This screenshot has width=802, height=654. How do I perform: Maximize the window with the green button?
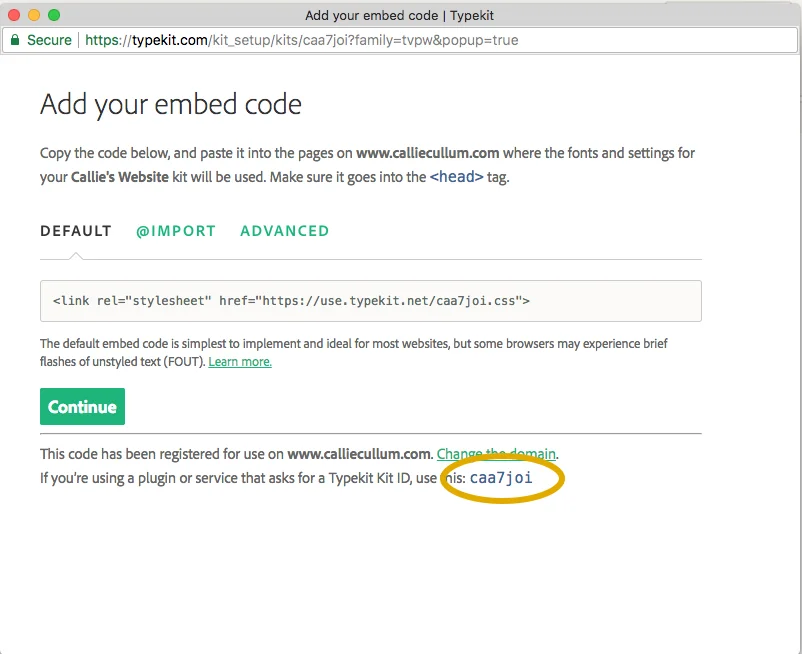[x=54, y=15]
